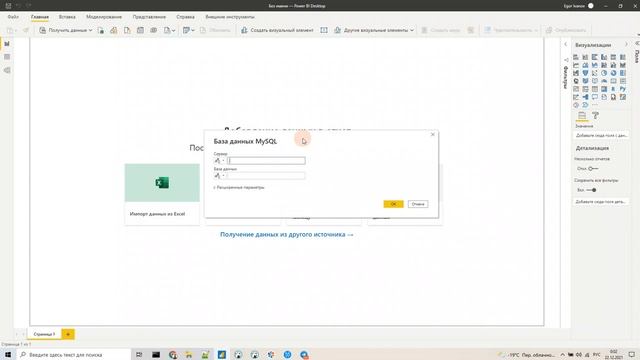The image size is (640, 360).
Task: Open the База данных field type dropdown
Action: pyautogui.click(x=219, y=176)
